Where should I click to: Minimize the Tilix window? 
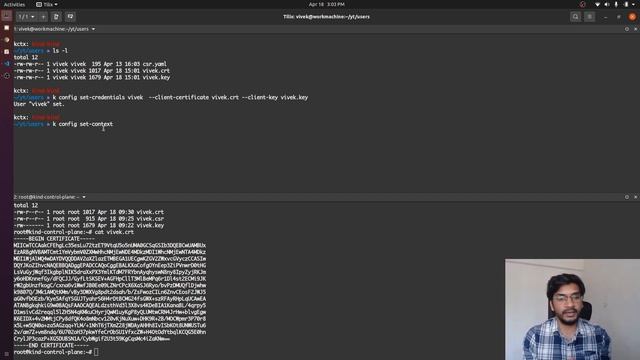click(605, 17)
